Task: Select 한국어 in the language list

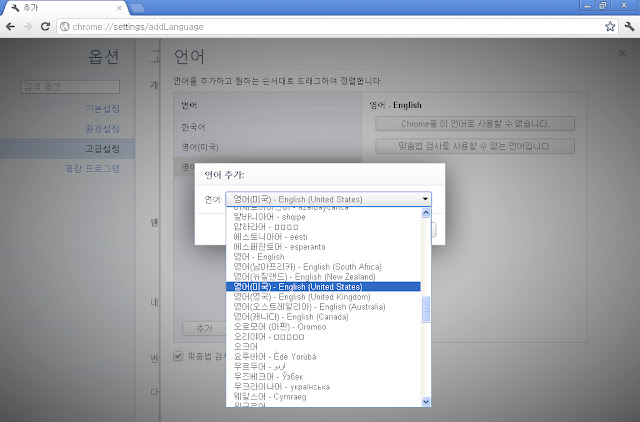Action: point(267,127)
